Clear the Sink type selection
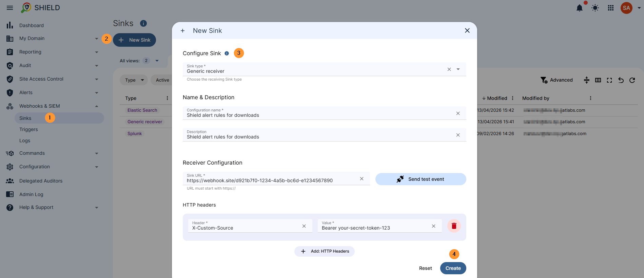Screen dimensions: 644x278 coord(449,69)
